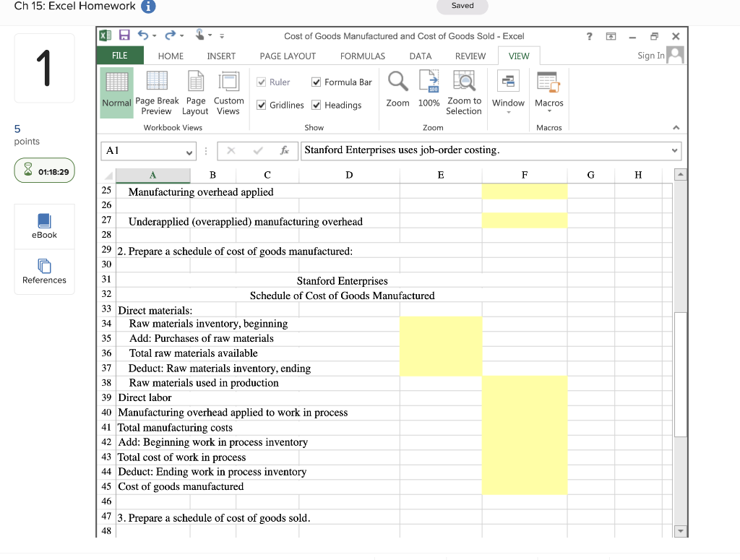Undo the last action
Screen dimensions: 740x560
coord(142,35)
